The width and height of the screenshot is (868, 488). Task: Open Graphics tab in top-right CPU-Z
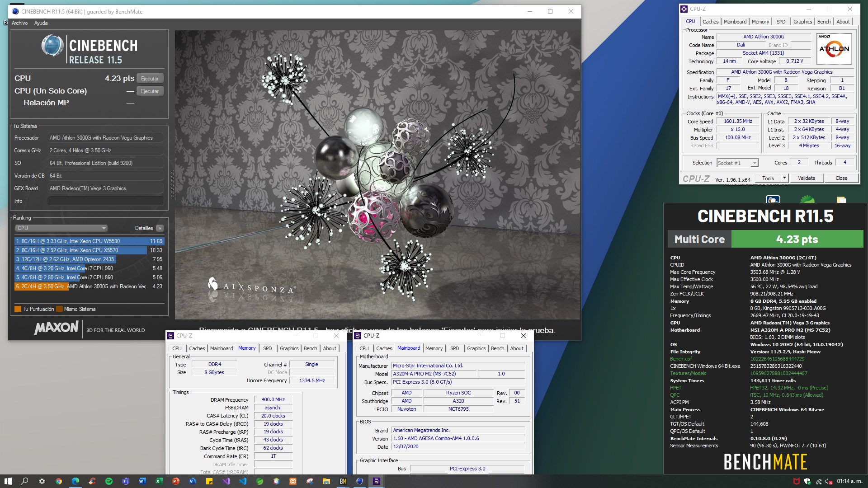pyautogui.click(x=802, y=22)
